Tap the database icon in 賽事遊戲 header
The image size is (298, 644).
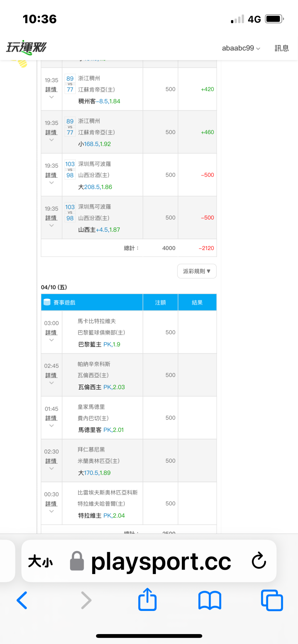(x=47, y=302)
